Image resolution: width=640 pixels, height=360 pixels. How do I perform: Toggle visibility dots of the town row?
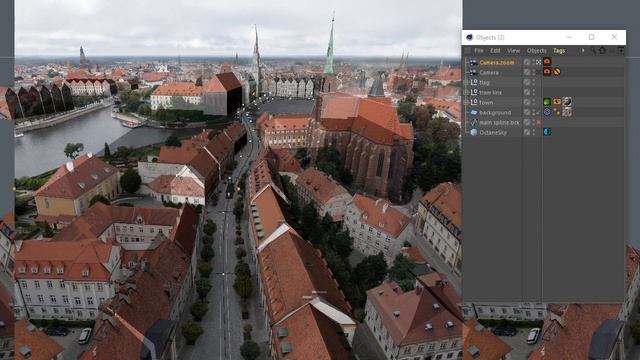[533, 102]
